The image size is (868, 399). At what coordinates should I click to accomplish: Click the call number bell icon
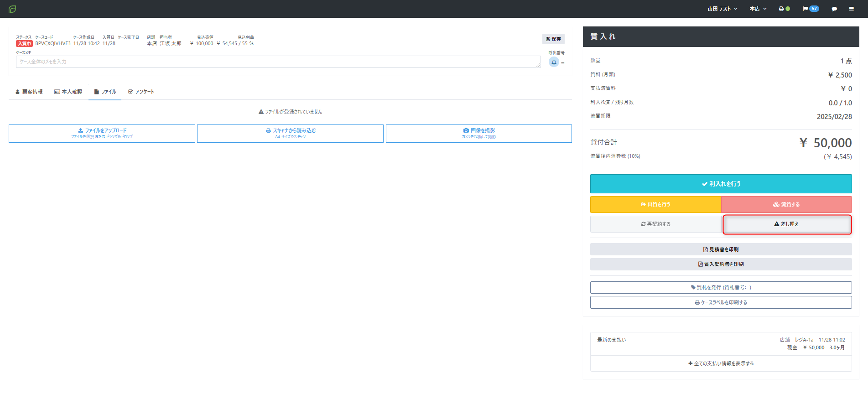[554, 62]
